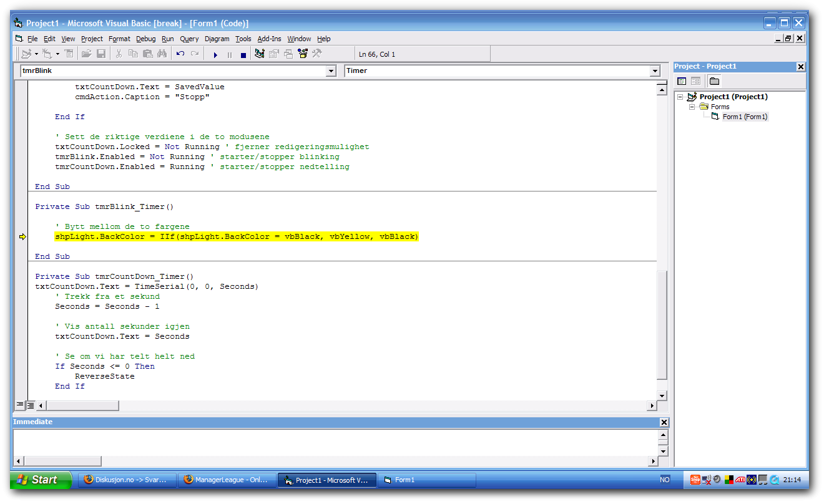This screenshot has height=504, width=824.
Task: Switch to Form1 taskbar window
Action: [427, 480]
